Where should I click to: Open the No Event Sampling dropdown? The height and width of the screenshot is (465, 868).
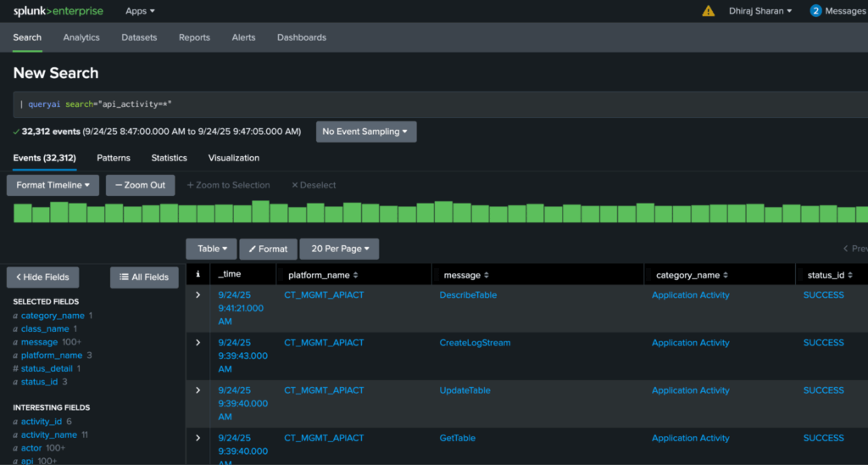coord(366,132)
